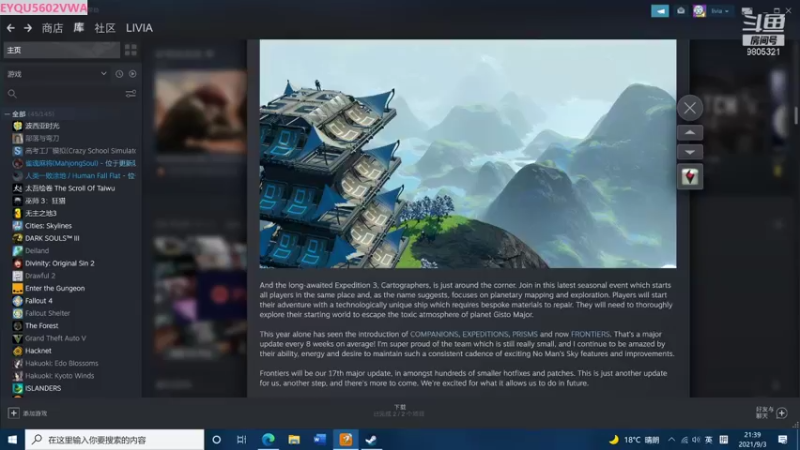Open the FRONTIERS update link
This screenshot has height=450, width=800.
click(590, 334)
